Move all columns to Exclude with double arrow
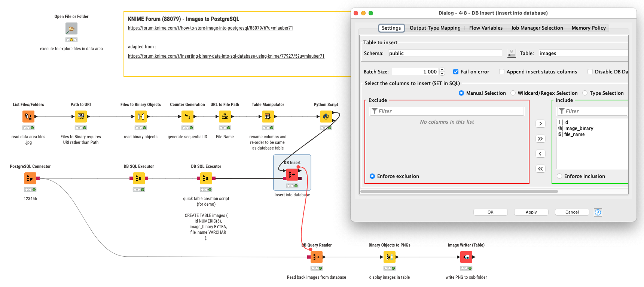This screenshot has height=287, width=644. [540, 169]
